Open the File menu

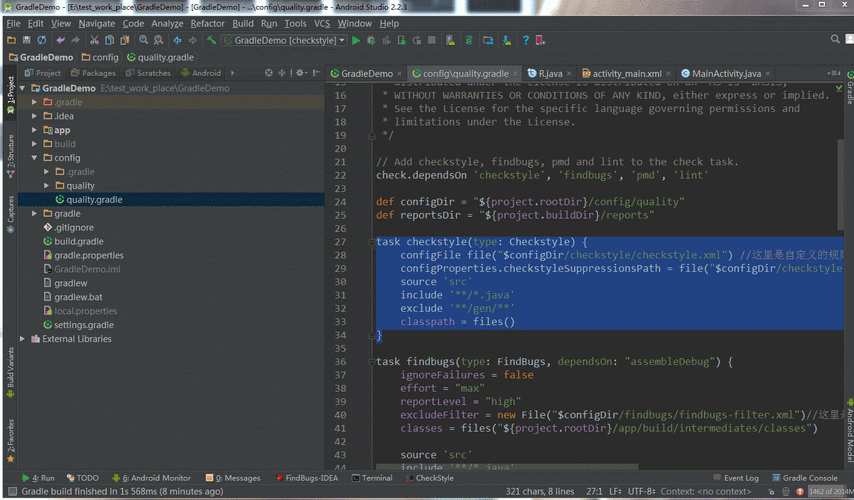[13, 23]
